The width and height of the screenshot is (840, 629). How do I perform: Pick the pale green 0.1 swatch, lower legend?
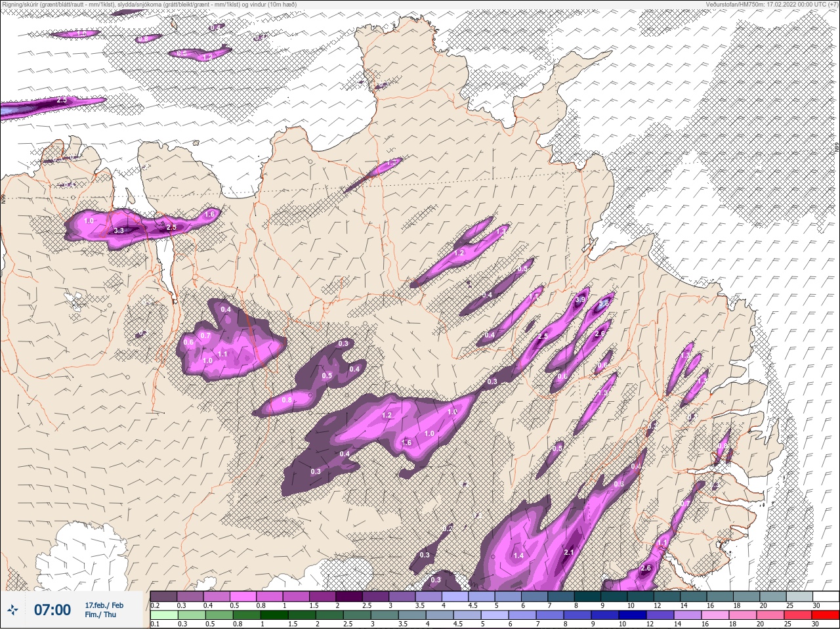(x=163, y=615)
